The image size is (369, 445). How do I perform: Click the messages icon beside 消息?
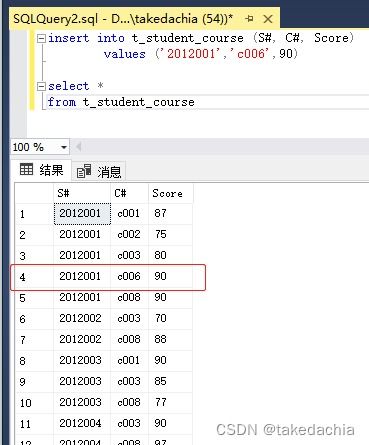click(x=84, y=171)
